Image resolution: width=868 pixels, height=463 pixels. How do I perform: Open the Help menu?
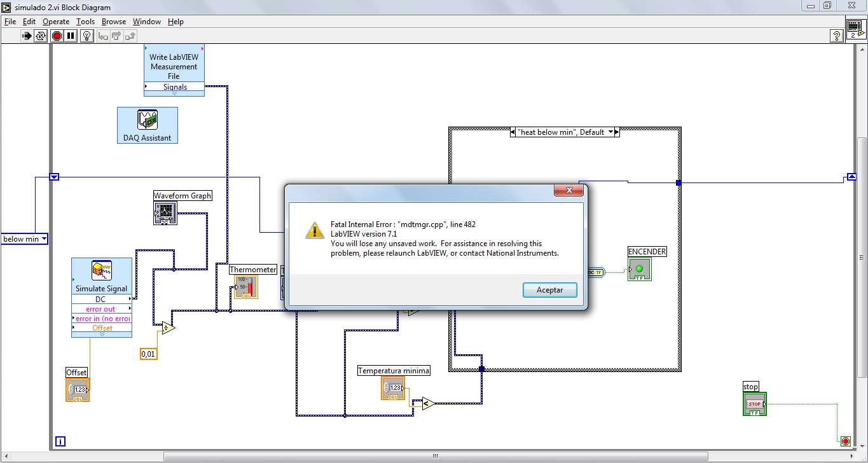(176, 21)
